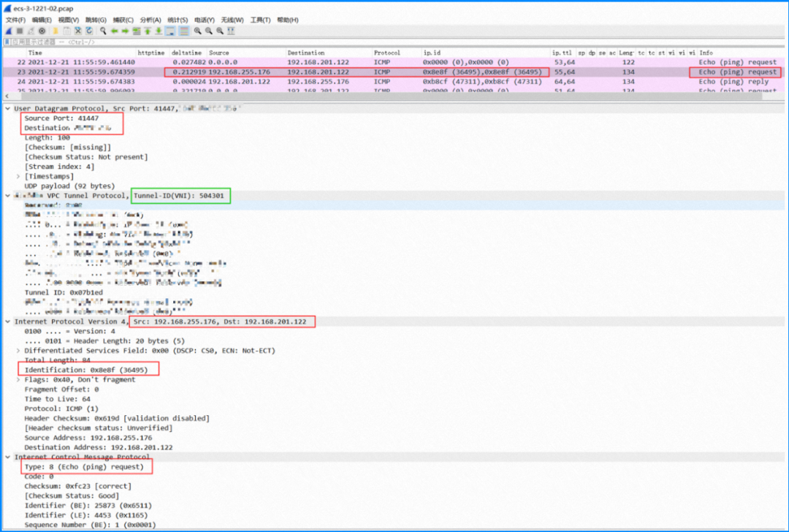789x532 pixels.
Task: Select Header Checksum: 0x619d line
Action: (x=117, y=418)
